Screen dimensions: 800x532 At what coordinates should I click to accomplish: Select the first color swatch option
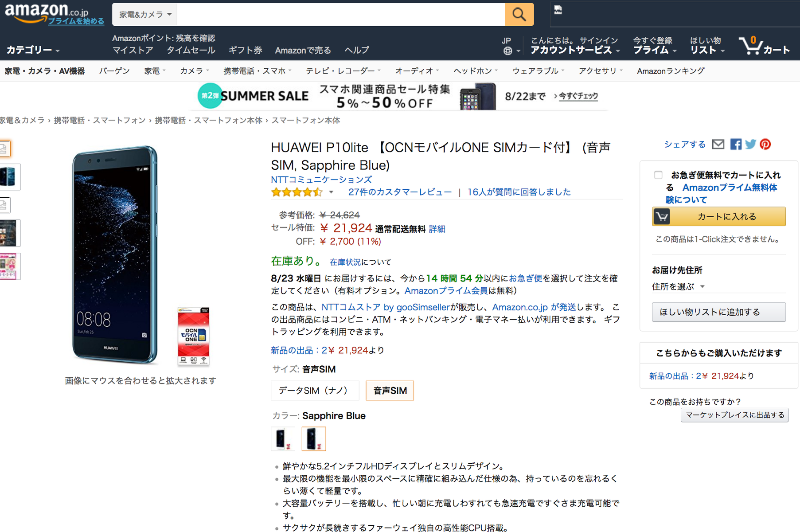[283, 439]
